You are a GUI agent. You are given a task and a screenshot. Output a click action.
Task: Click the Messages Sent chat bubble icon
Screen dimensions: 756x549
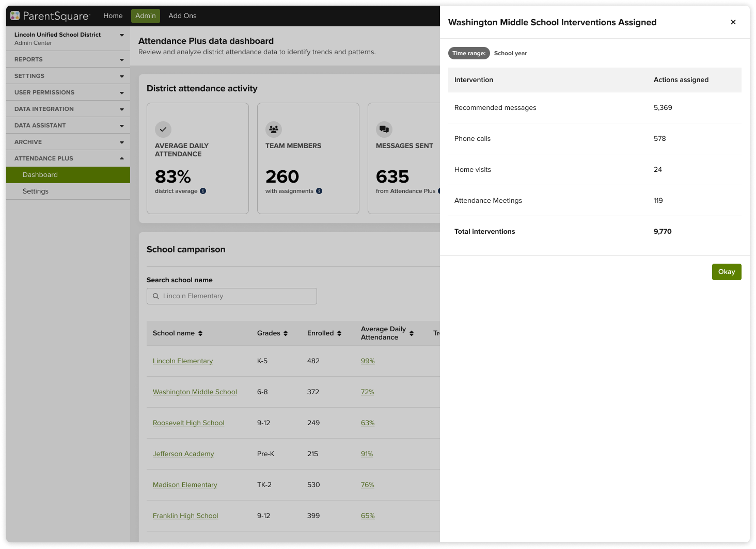coord(384,130)
